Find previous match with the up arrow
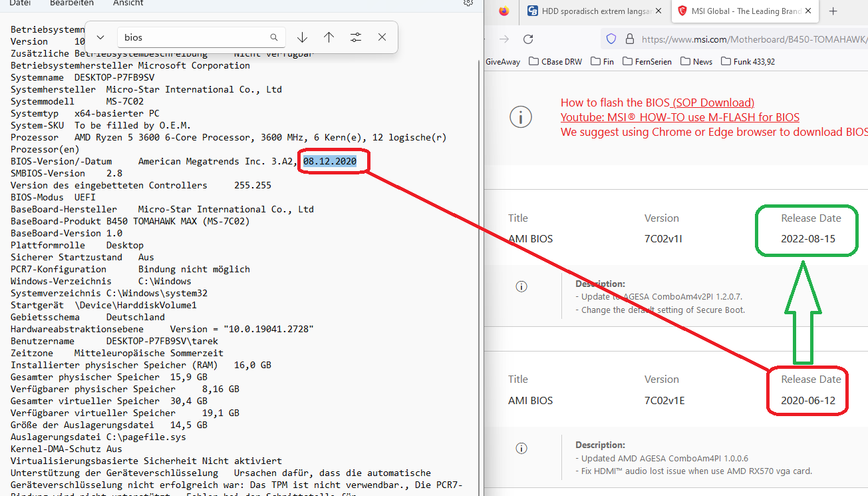 (x=329, y=37)
